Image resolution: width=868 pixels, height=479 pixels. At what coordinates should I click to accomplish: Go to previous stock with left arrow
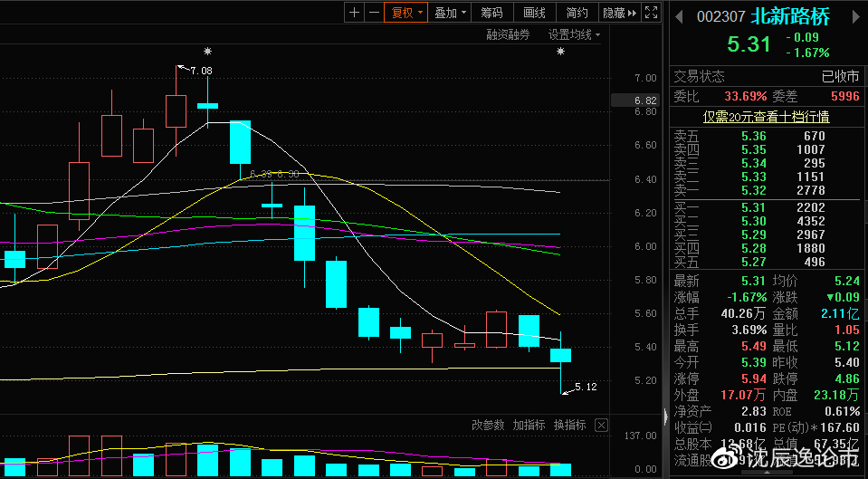(x=679, y=16)
